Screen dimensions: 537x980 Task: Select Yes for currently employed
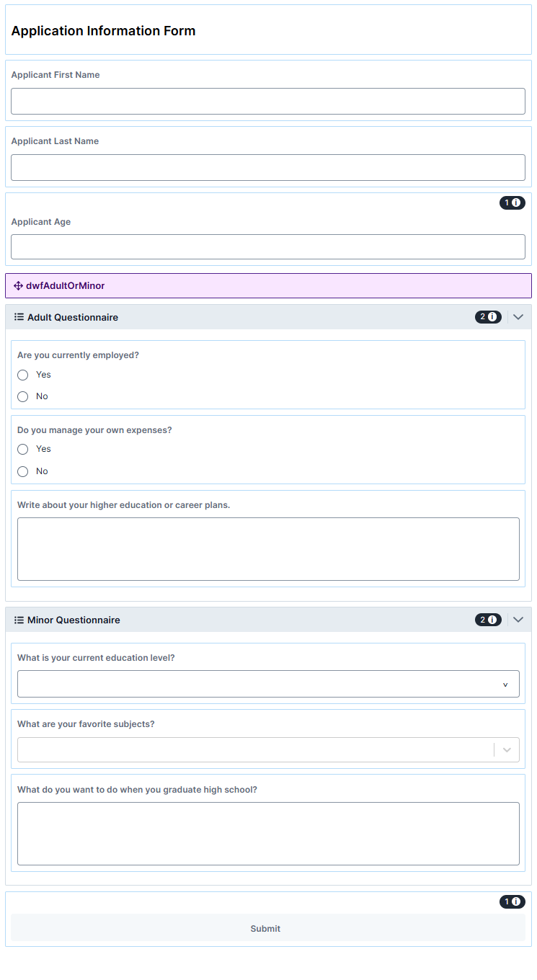(x=22, y=375)
